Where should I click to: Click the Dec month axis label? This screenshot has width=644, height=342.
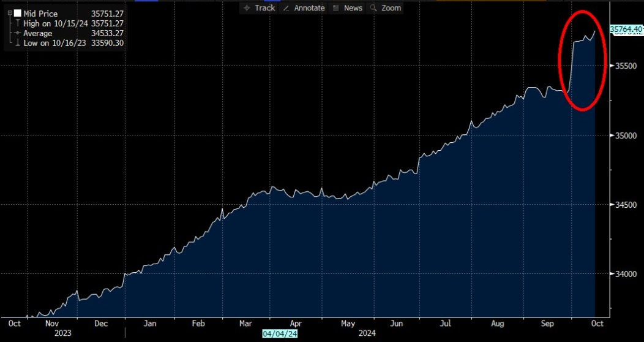click(101, 324)
